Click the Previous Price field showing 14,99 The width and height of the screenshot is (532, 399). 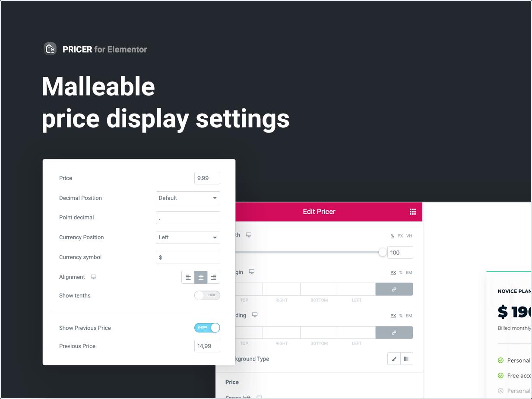(207, 346)
